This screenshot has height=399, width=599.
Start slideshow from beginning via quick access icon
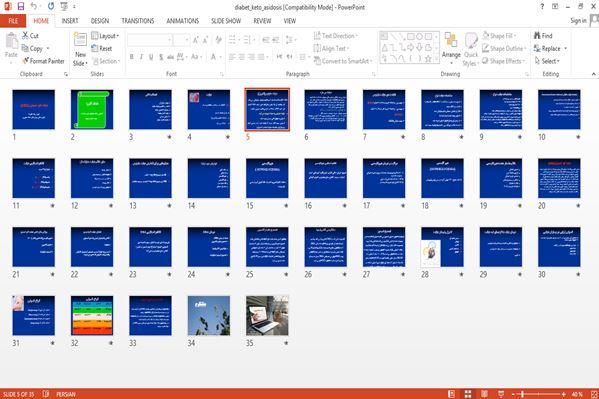(64, 6)
